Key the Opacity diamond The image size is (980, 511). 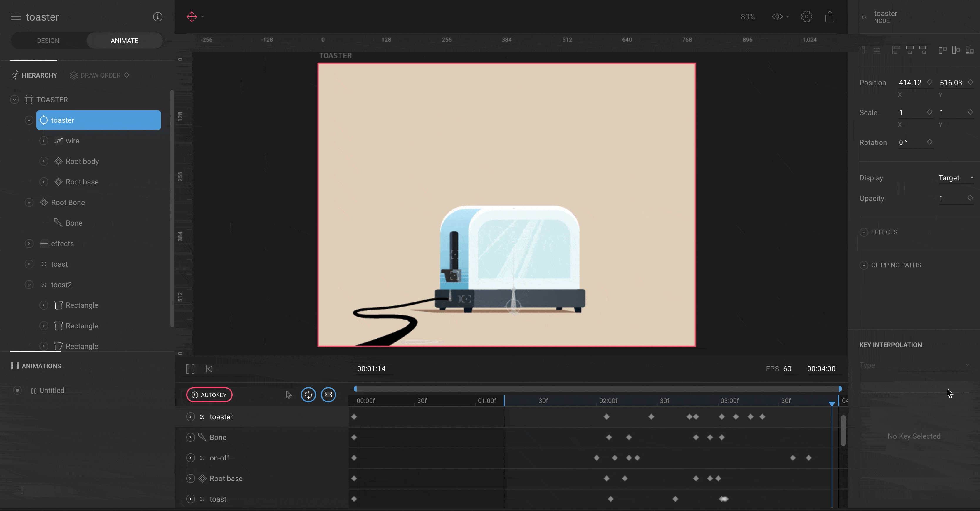tap(970, 198)
